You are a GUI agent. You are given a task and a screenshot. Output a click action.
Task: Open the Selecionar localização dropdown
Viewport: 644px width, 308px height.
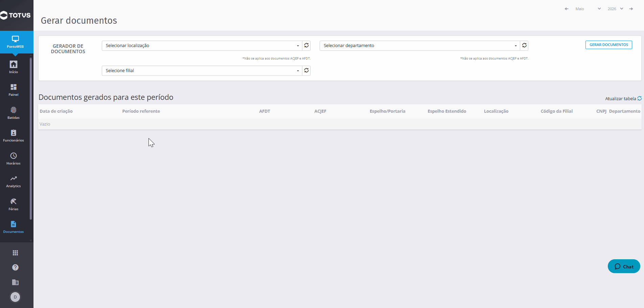(x=202, y=46)
